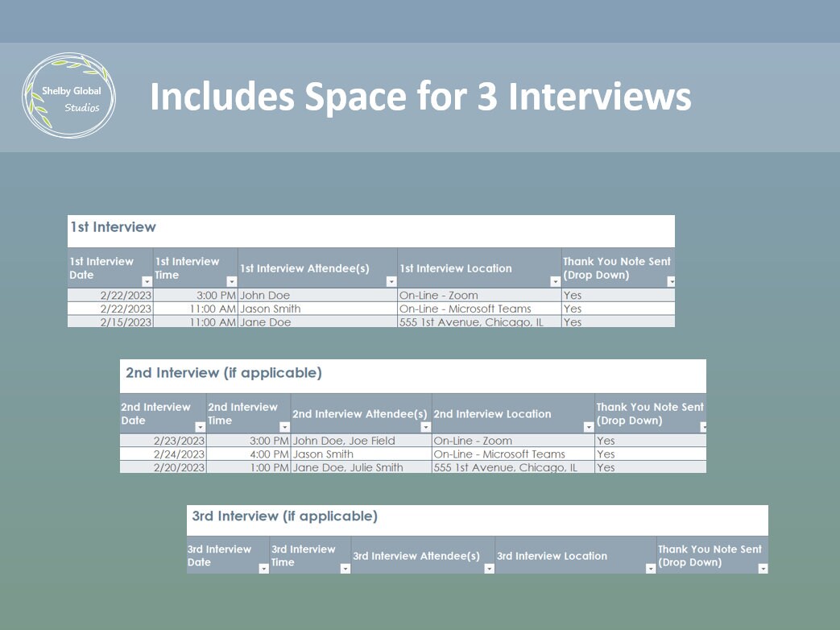Click the 3rd Interview Location column header

coord(576,555)
